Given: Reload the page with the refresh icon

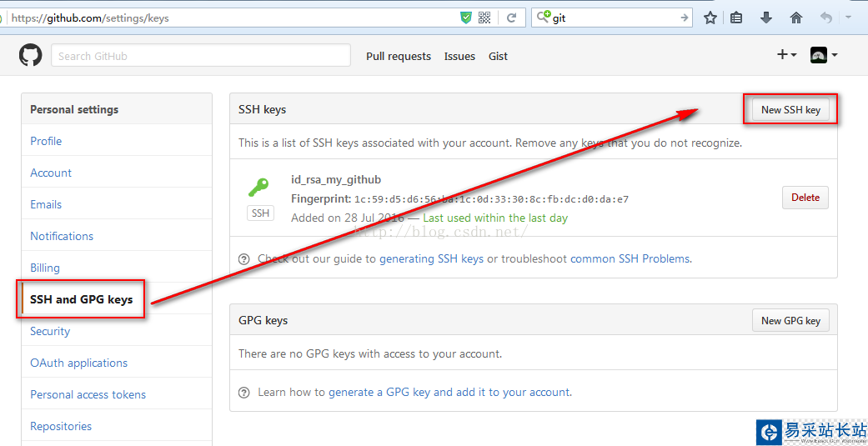Looking at the screenshot, I should (511, 18).
